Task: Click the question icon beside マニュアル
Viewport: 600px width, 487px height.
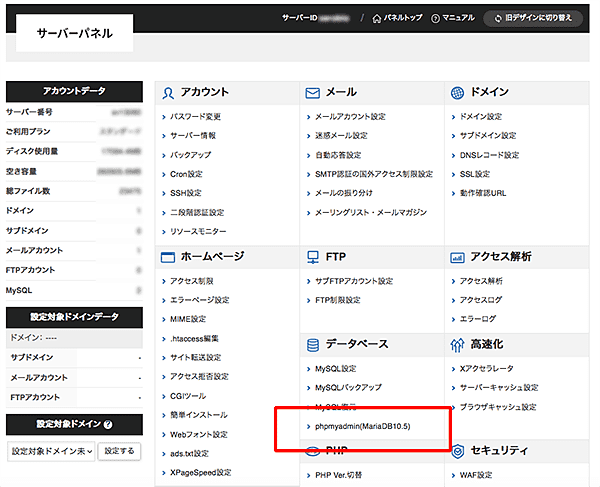Action: 435,18
